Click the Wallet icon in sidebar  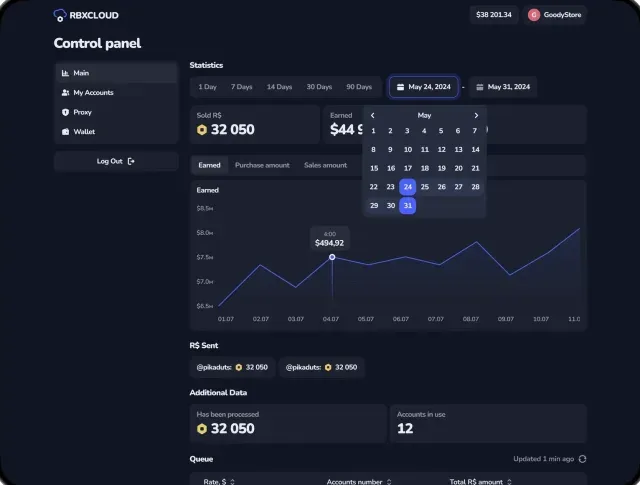point(65,132)
